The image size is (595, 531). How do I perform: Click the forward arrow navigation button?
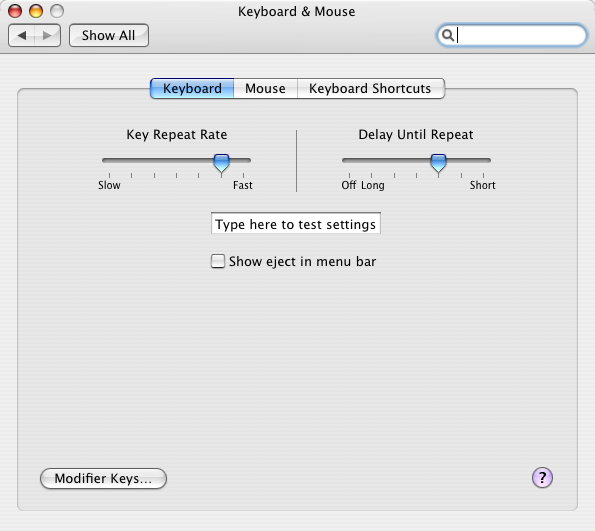tap(47, 36)
